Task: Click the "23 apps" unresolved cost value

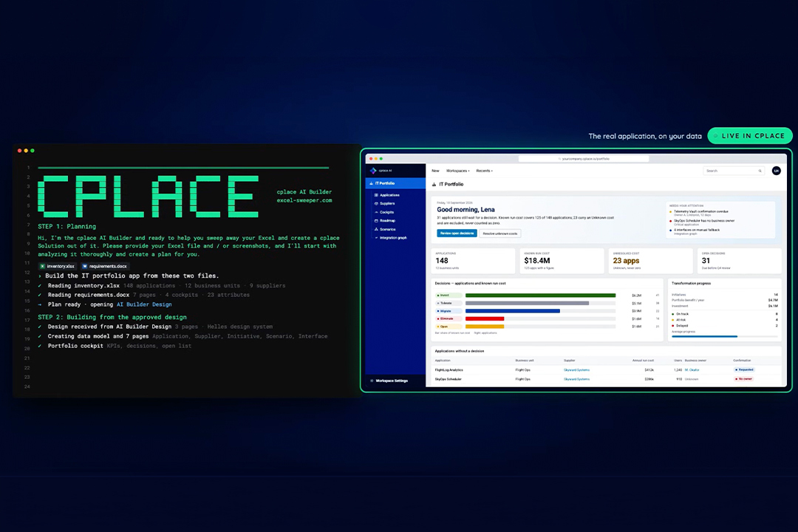Action: coord(626,261)
